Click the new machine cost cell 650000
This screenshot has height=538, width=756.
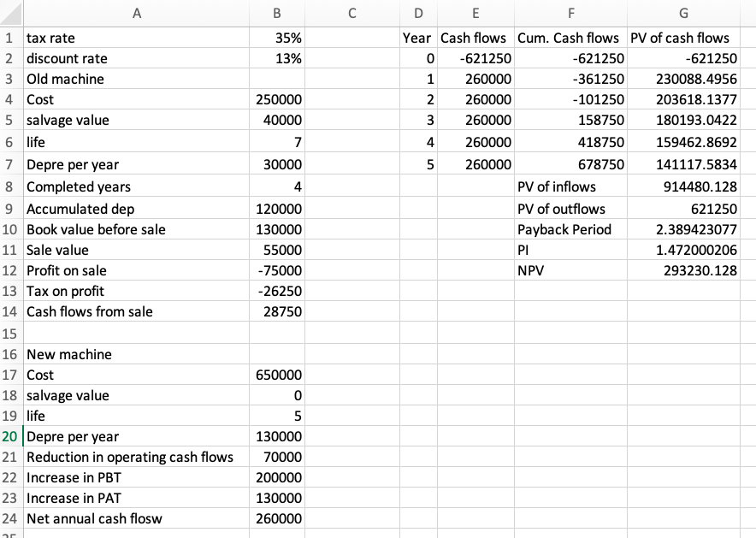tap(277, 375)
